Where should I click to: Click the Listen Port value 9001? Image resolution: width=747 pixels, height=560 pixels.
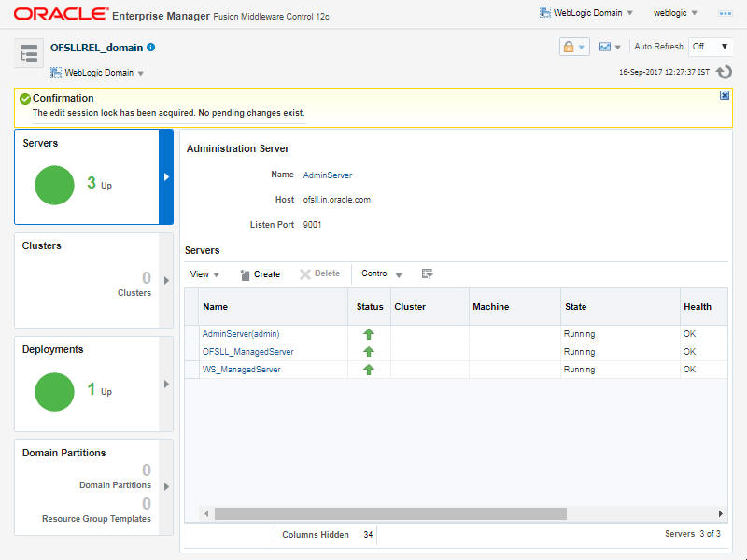click(x=312, y=225)
